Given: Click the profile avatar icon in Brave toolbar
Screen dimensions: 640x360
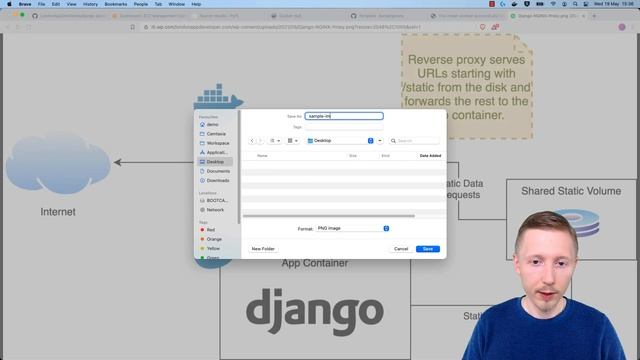Looking at the screenshot, I should [x=622, y=27].
